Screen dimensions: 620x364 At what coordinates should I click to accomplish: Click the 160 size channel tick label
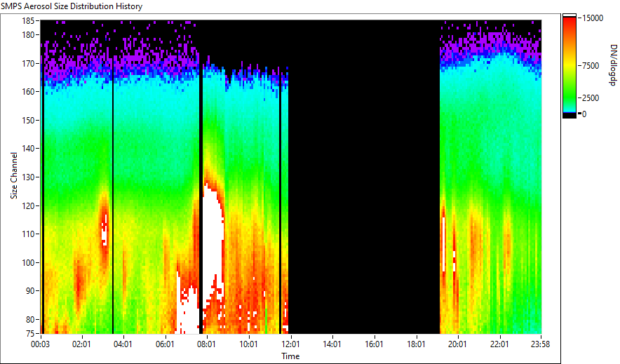pos(28,92)
